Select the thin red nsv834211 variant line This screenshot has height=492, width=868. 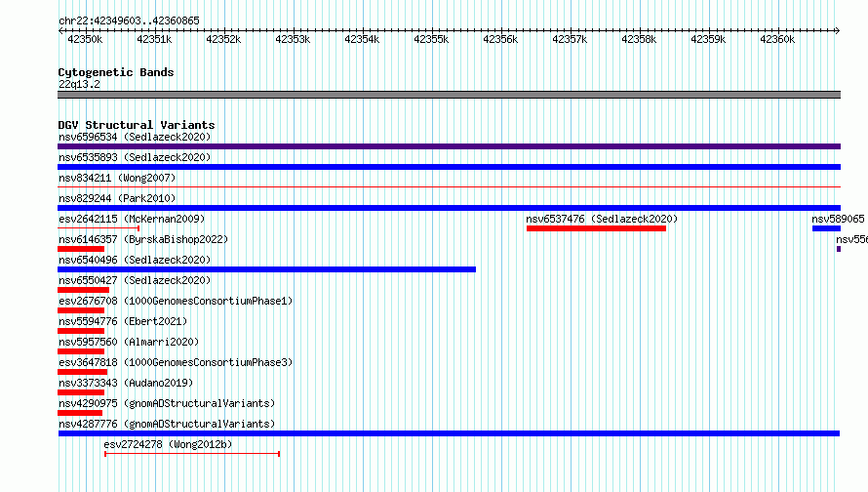point(449,187)
